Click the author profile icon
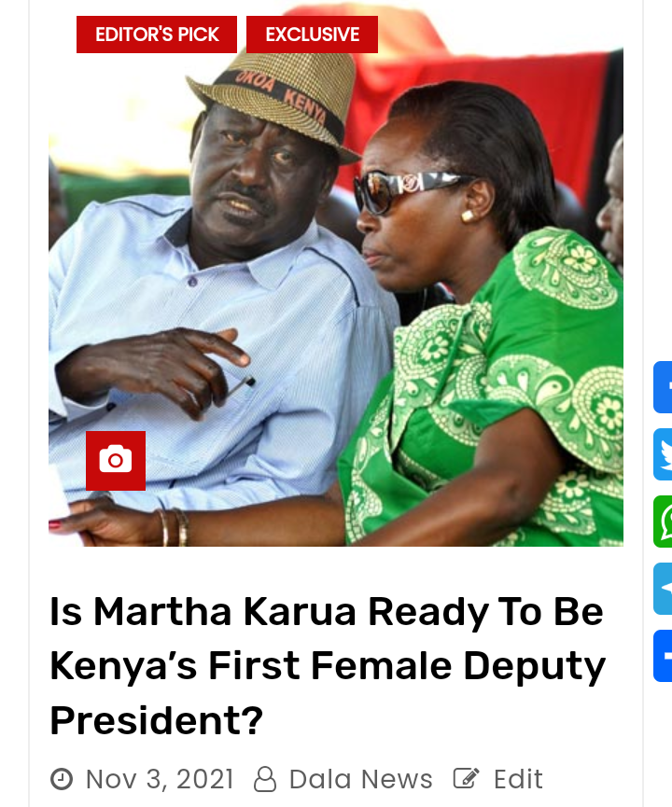The image size is (672, 807). [x=265, y=779]
